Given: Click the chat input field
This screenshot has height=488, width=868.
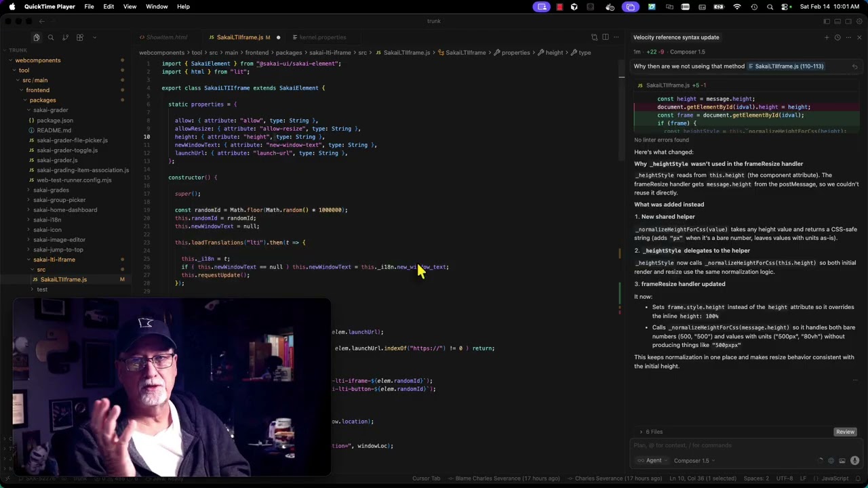Looking at the screenshot, I should point(745,445).
